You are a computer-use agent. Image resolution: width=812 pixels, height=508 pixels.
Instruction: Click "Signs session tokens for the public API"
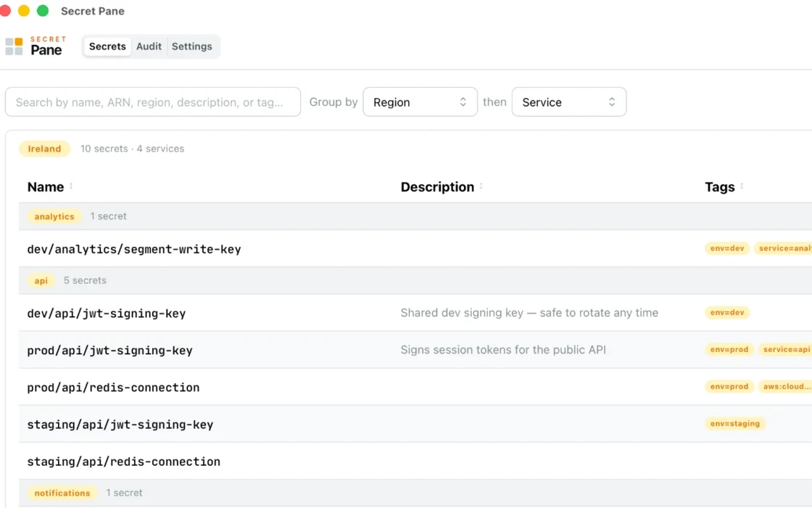503,350
